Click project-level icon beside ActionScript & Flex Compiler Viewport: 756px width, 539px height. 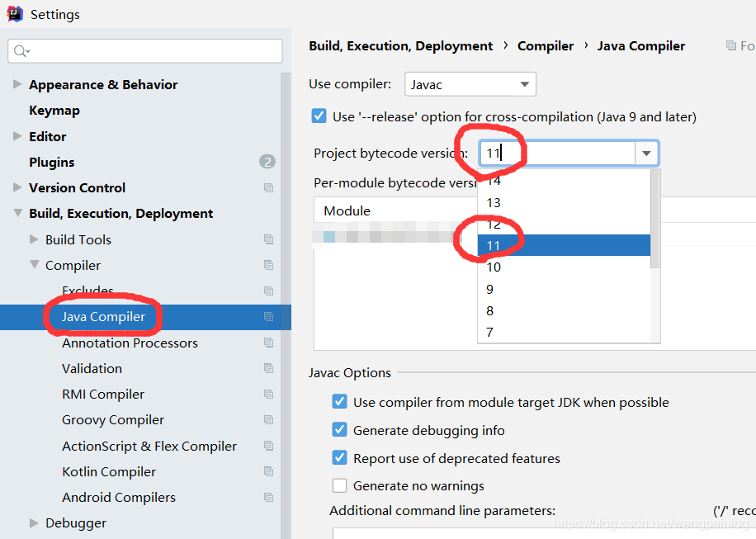268,446
